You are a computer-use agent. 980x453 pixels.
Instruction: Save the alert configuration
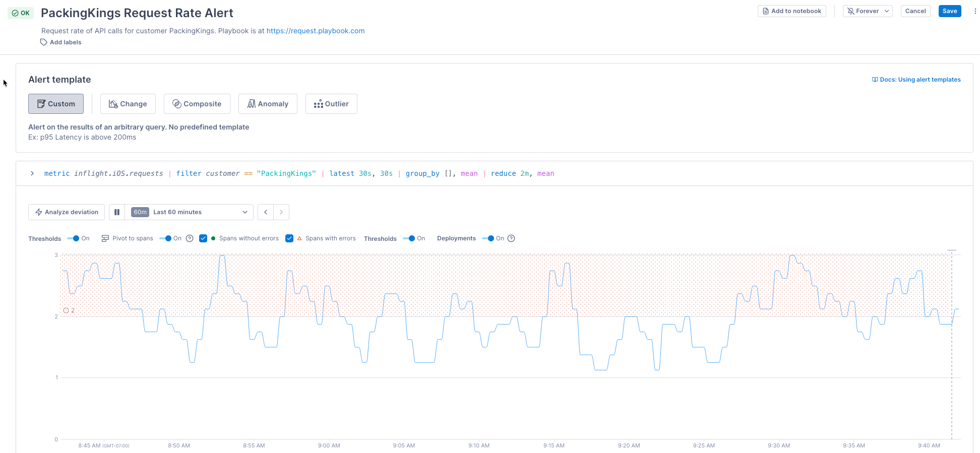949,11
